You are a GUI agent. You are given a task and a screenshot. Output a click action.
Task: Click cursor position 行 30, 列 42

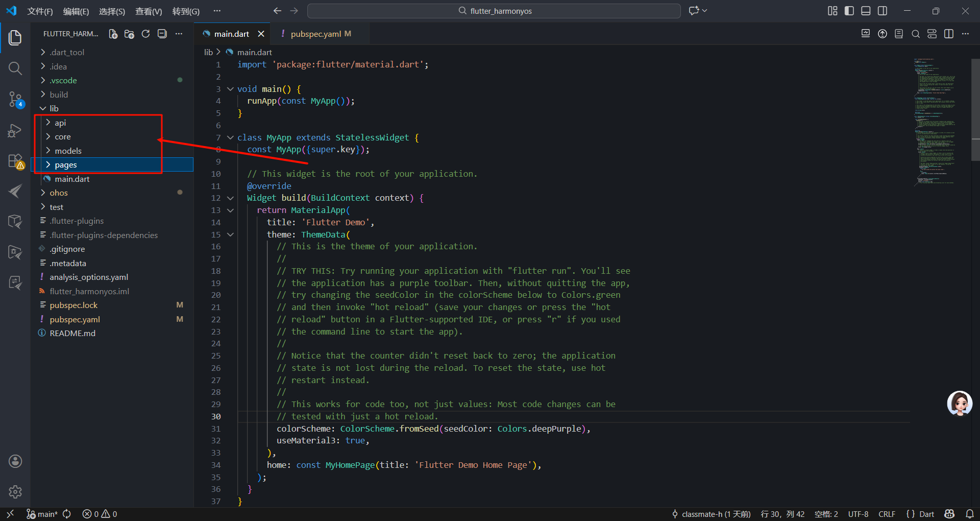[782, 514]
